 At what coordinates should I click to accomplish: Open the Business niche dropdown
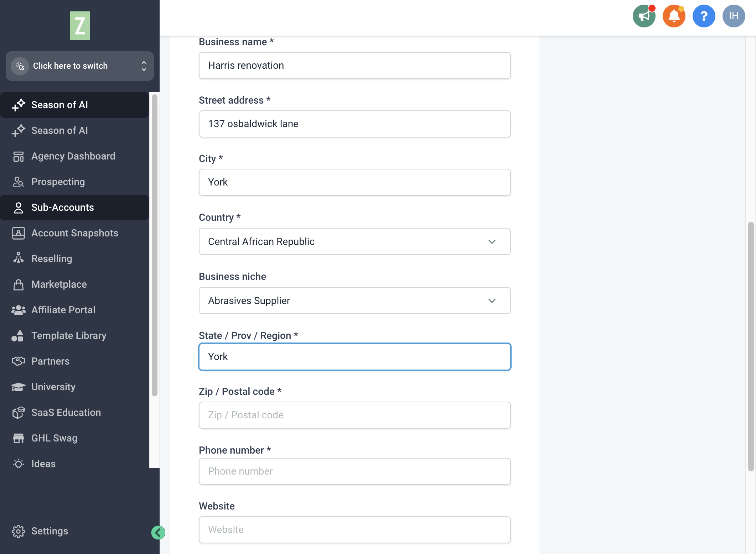[354, 300]
